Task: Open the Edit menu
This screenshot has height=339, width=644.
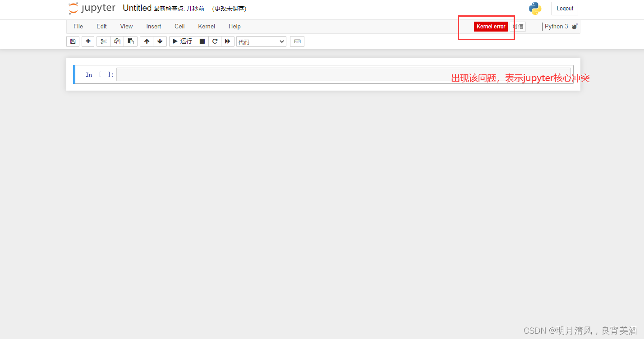Action: point(101,27)
